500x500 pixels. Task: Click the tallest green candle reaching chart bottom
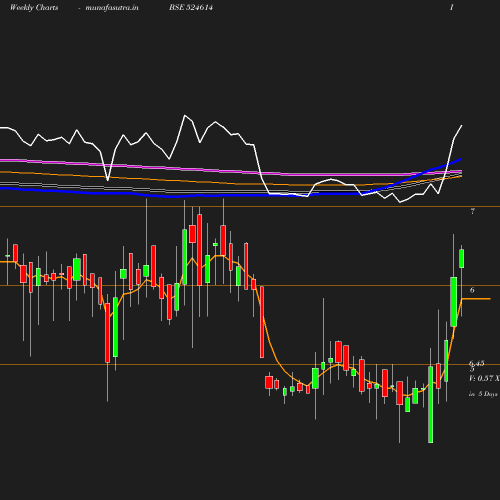(x=430, y=404)
